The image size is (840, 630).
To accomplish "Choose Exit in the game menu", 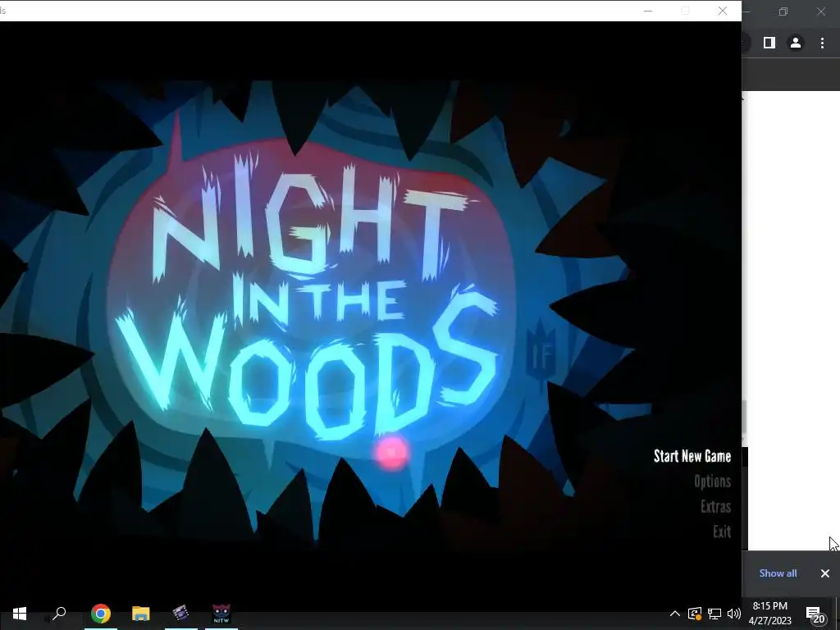I will click(722, 532).
